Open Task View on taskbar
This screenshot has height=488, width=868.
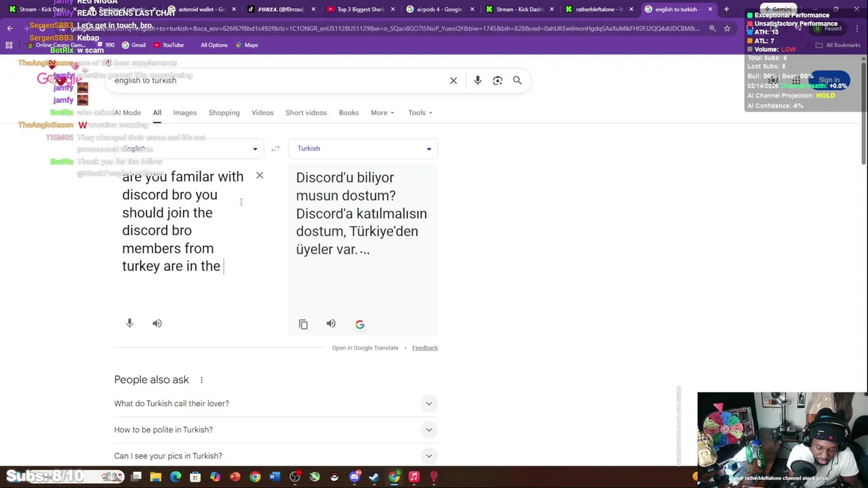tap(136, 477)
